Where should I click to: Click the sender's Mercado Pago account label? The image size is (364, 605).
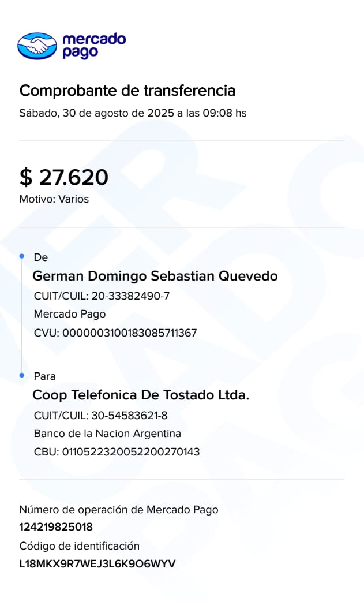point(70,314)
